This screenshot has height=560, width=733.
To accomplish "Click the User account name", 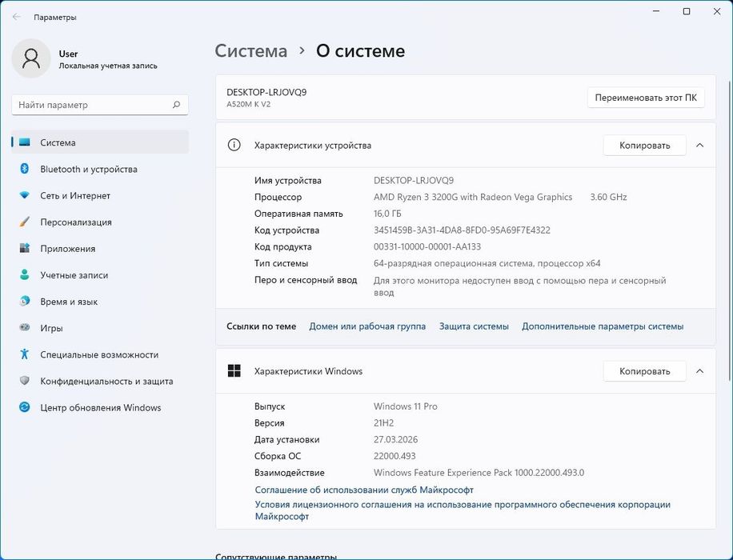I will point(68,54).
